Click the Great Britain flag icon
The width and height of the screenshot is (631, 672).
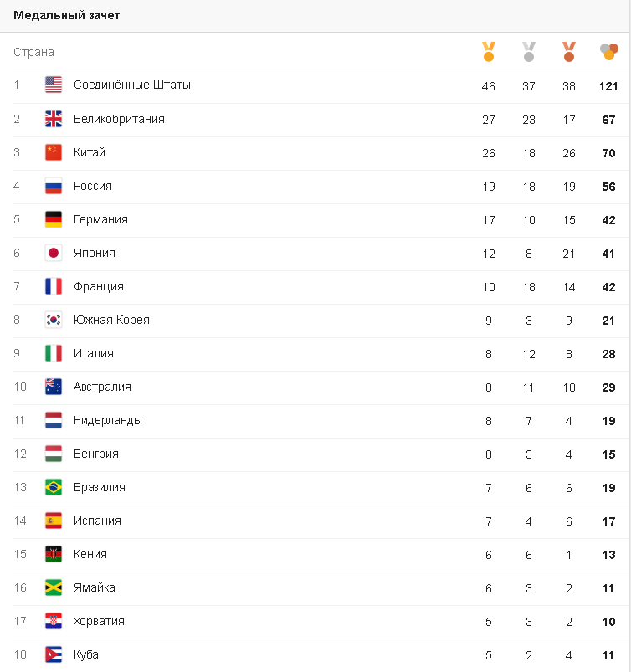tap(54, 119)
